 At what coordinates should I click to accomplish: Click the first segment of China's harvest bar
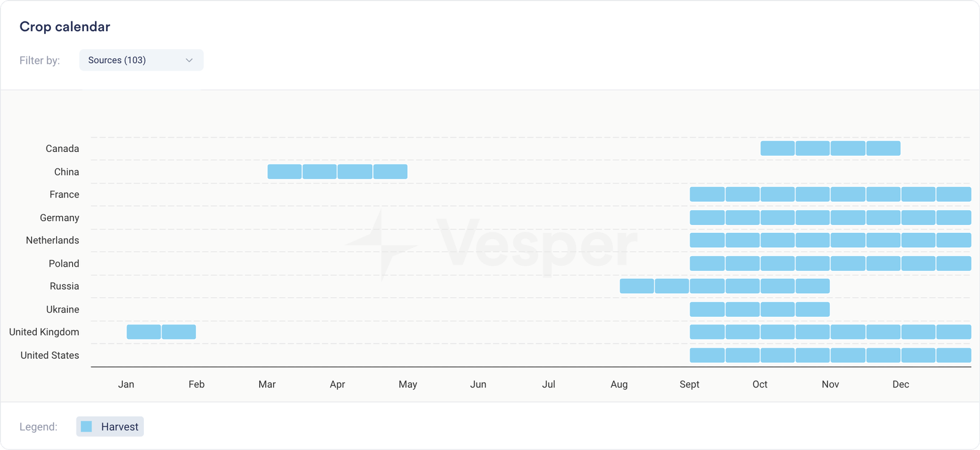pyautogui.click(x=284, y=172)
